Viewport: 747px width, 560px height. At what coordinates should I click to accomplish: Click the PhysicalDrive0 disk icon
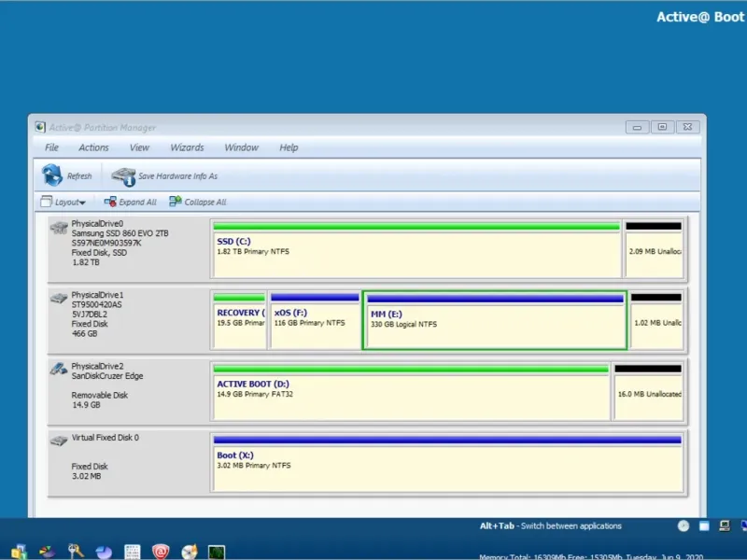coord(59,228)
